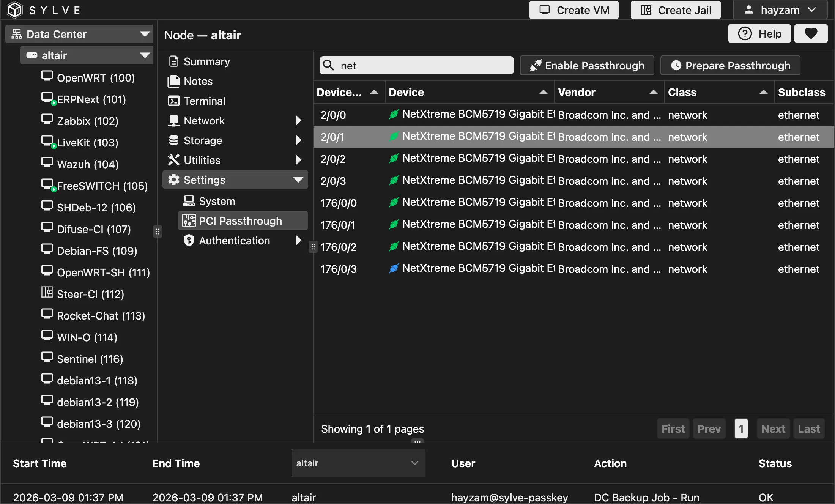The image size is (835, 504).
Task: Open the hayzam user menu
Action: click(x=780, y=10)
